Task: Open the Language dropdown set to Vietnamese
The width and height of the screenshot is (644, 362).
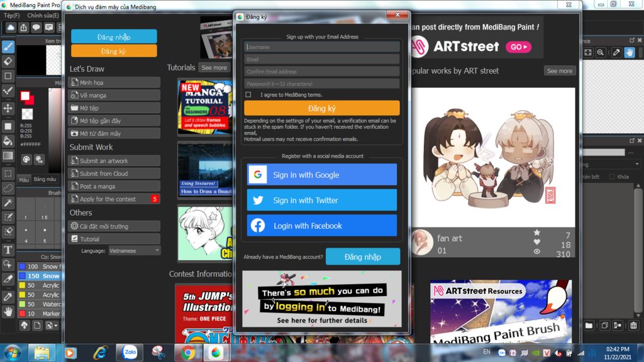Action: click(135, 250)
